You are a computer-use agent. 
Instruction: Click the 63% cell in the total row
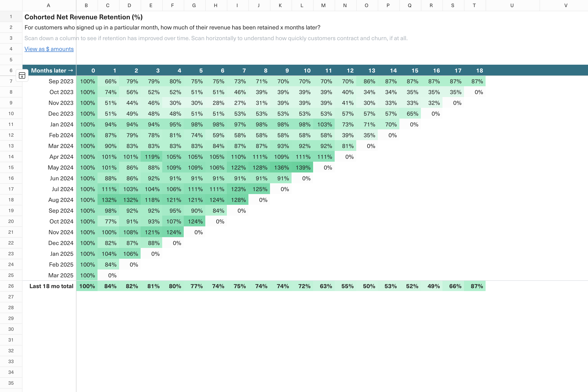tap(324, 286)
